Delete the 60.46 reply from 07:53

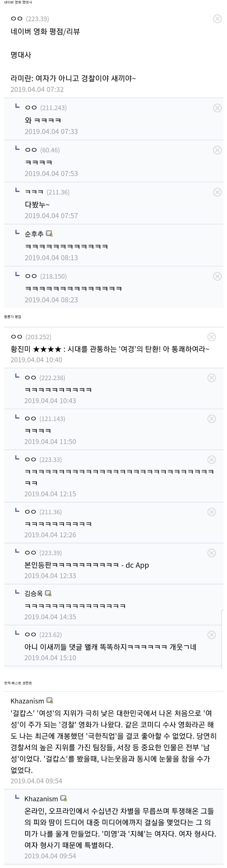click(x=217, y=150)
